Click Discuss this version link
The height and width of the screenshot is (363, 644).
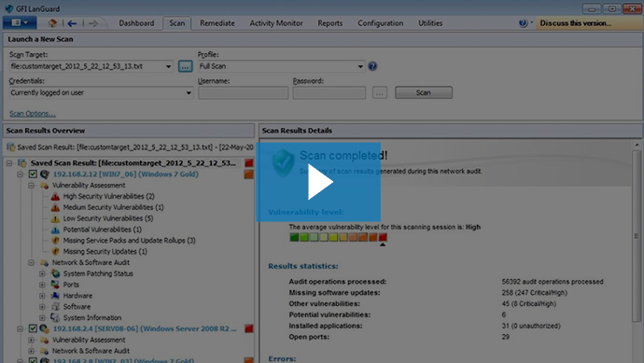point(576,23)
